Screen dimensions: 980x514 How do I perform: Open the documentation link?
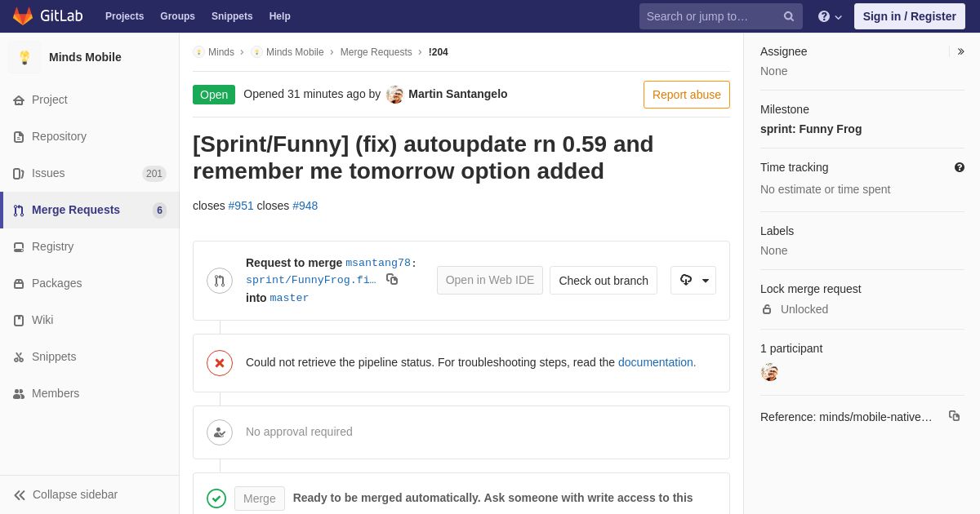pyautogui.click(x=656, y=362)
